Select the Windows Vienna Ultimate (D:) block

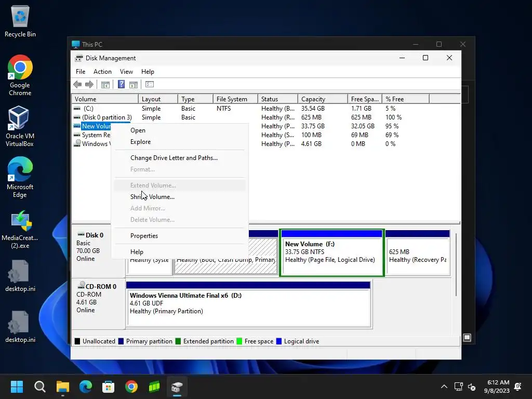249,304
